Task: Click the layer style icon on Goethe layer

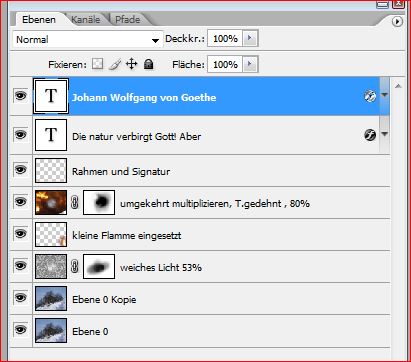Action: (370, 96)
